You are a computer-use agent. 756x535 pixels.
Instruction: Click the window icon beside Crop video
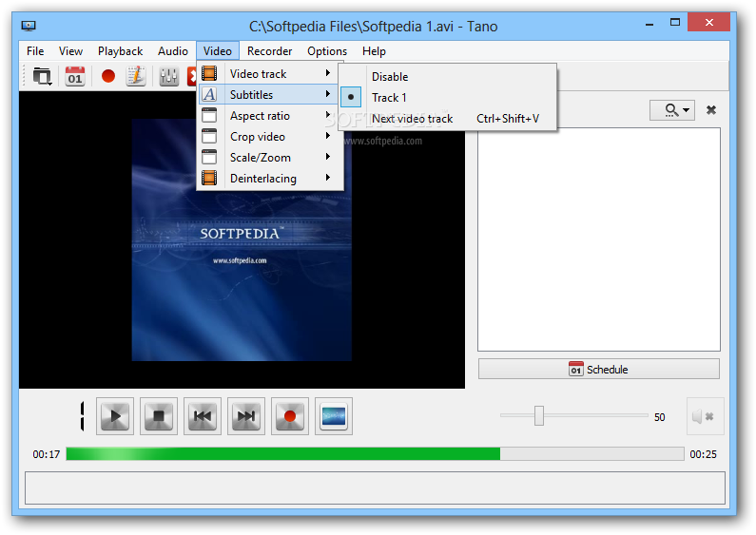[x=209, y=137]
